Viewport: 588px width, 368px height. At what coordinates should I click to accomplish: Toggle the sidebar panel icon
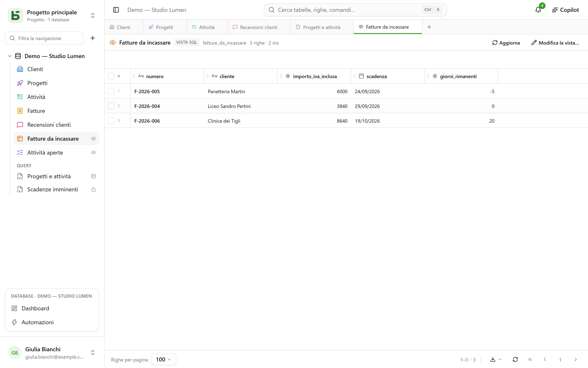click(x=116, y=10)
